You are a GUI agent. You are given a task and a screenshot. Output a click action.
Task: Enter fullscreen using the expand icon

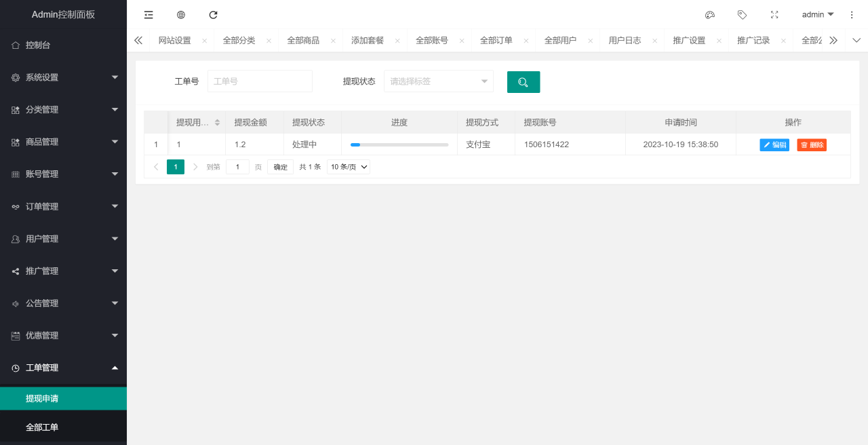click(774, 15)
